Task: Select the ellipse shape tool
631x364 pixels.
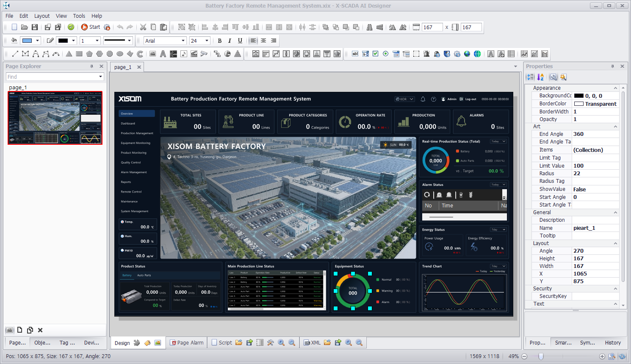Action: 120,54
